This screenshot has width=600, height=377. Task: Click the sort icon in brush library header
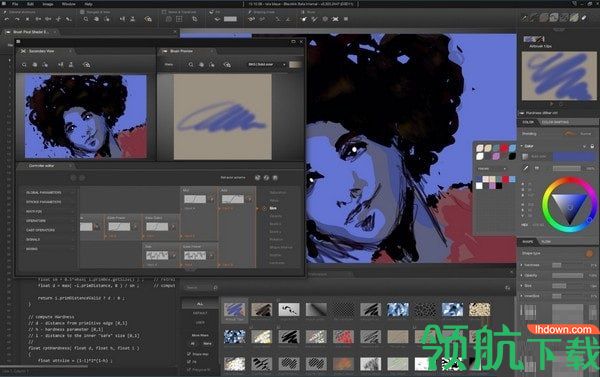pyautogui.click(x=508, y=288)
